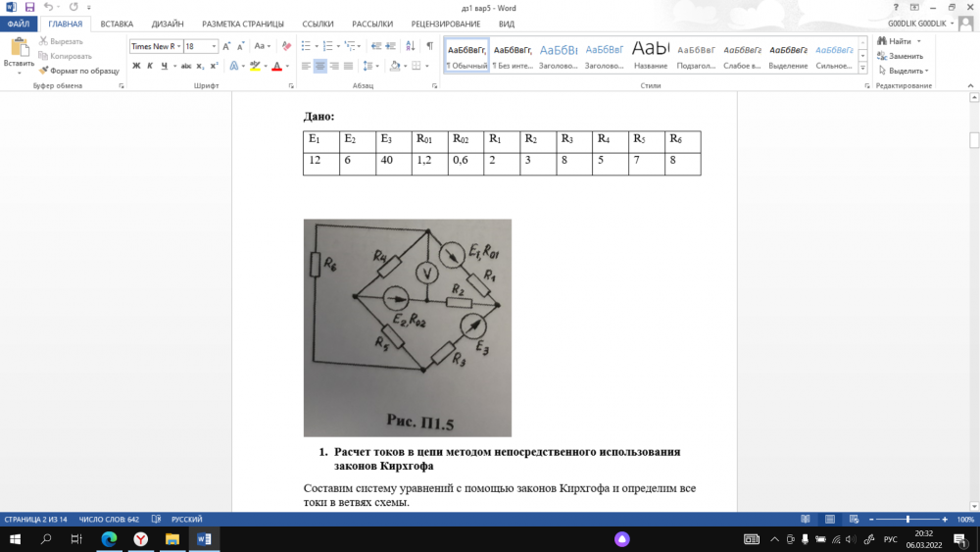
Task: Open the ФАЙЛ tab
Action: point(18,24)
